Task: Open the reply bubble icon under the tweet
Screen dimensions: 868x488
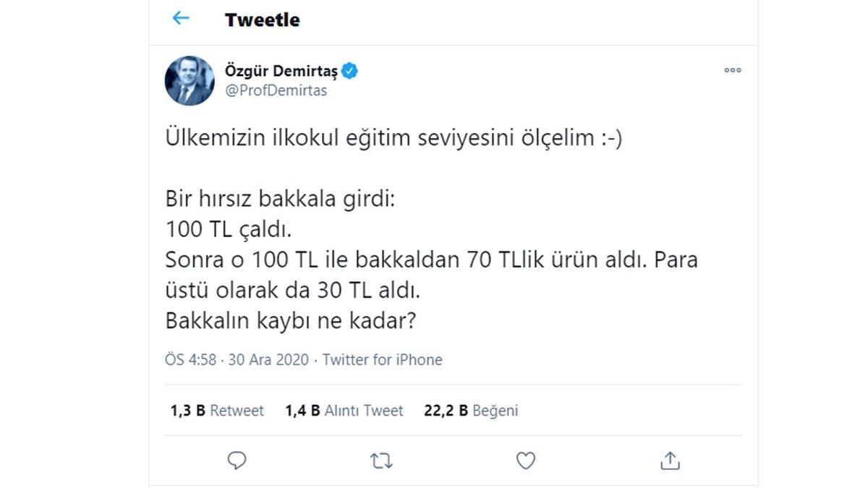Action: click(237, 461)
